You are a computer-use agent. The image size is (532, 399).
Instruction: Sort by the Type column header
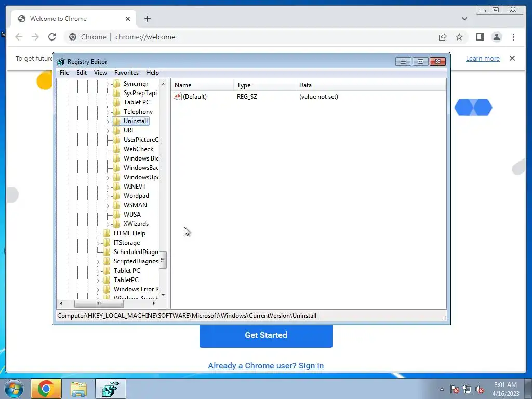(x=264, y=85)
